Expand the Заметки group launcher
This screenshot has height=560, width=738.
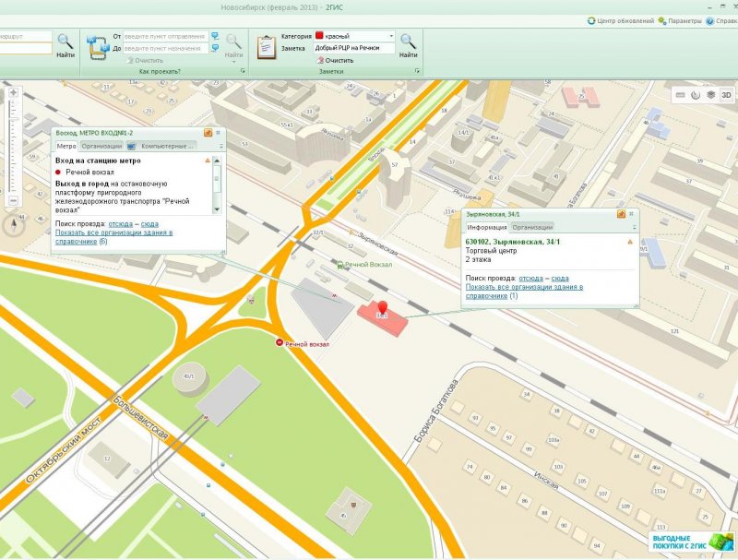click(417, 71)
